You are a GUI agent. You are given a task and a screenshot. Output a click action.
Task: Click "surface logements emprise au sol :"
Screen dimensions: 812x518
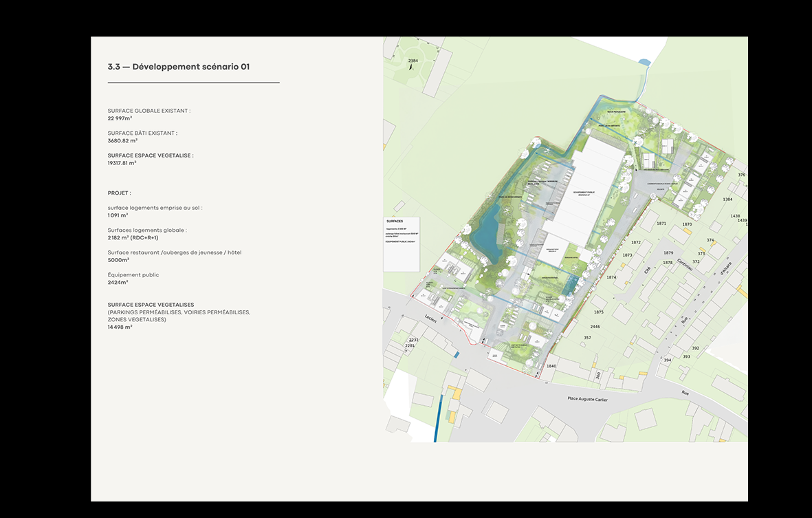click(x=155, y=208)
